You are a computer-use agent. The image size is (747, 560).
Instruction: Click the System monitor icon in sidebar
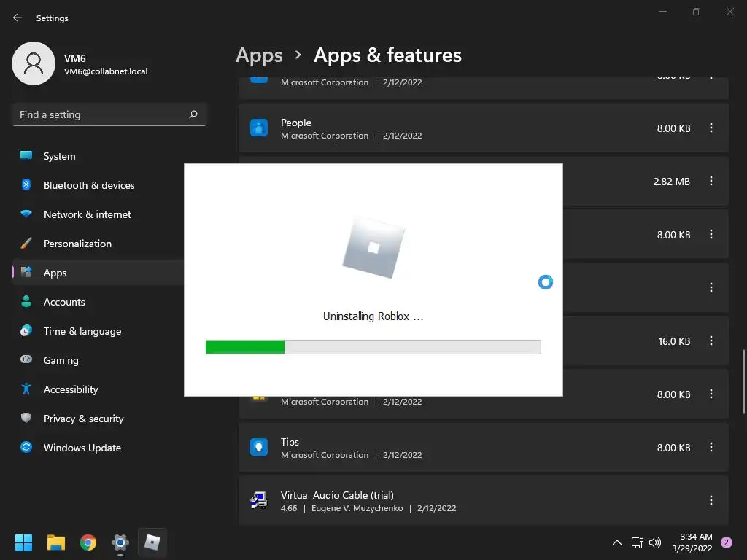(x=26, y=155)
